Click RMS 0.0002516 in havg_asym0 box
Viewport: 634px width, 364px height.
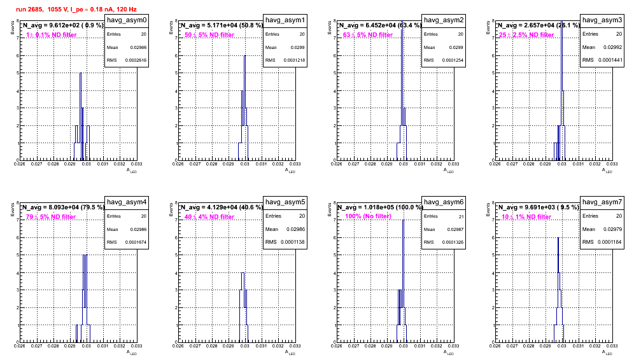127,60
